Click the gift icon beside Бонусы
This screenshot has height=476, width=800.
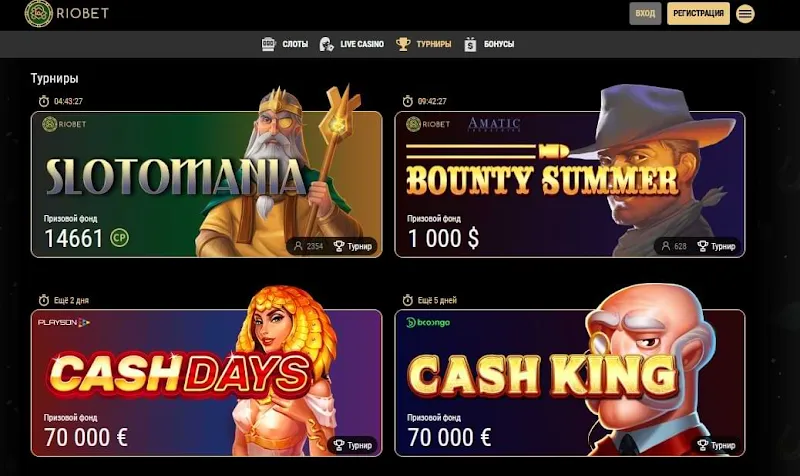tap(470, 44)
